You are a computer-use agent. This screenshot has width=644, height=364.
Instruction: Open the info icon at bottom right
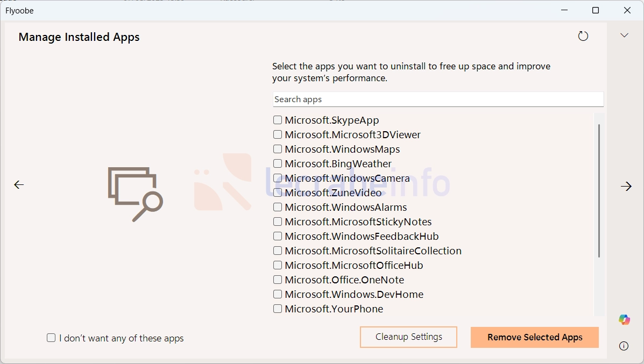point(624,346)
